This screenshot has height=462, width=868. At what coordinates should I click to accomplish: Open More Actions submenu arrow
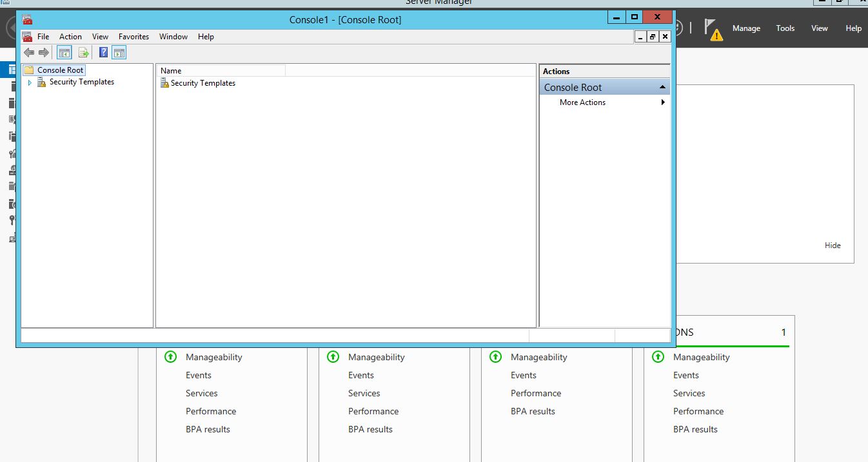(x=663, y=102)
